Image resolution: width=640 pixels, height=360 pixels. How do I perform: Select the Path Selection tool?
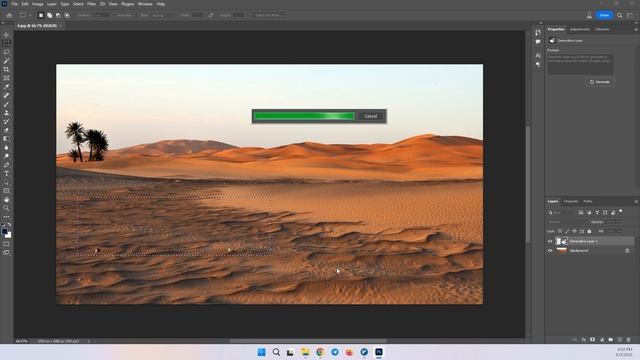pyautogui.click(x=7, y=182)
